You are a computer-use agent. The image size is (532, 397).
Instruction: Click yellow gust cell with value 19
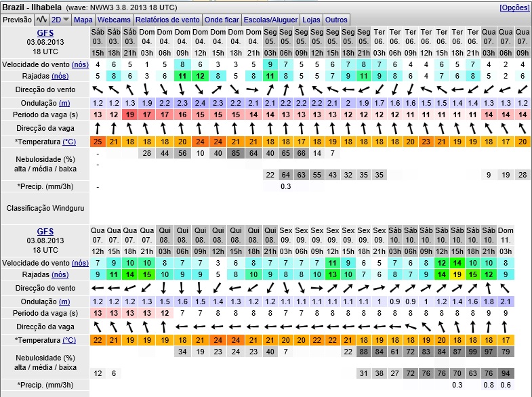tap(457, 274)
